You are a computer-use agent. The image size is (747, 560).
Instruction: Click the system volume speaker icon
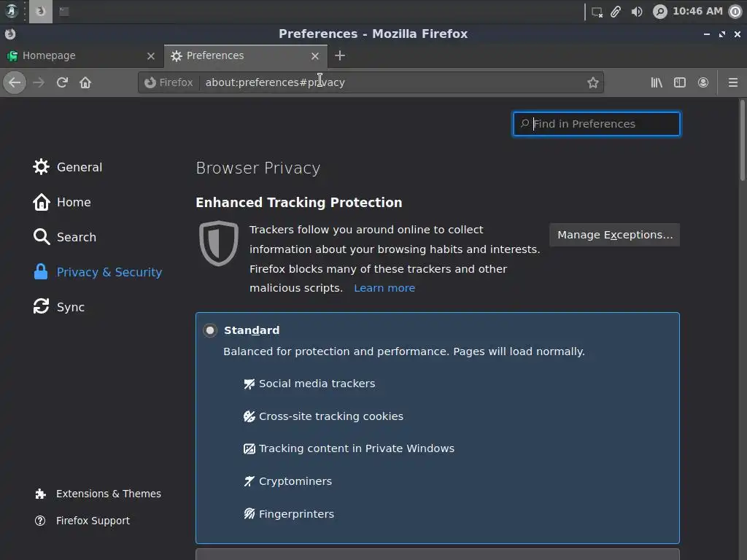tap(637, 12)
